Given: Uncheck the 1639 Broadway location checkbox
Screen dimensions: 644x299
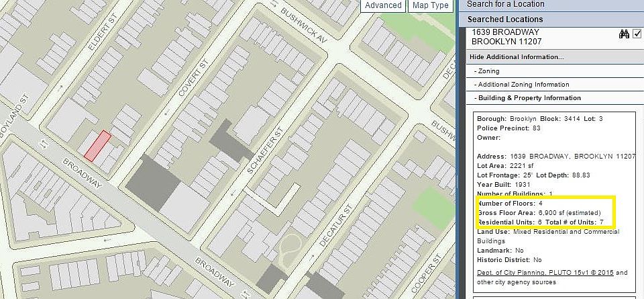Looking at the screenshot, I should point(637,34).
